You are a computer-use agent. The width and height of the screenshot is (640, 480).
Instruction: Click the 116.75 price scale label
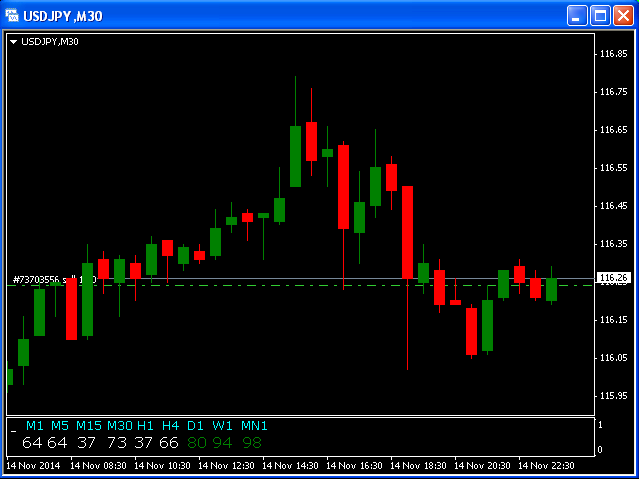click(612, 92)
